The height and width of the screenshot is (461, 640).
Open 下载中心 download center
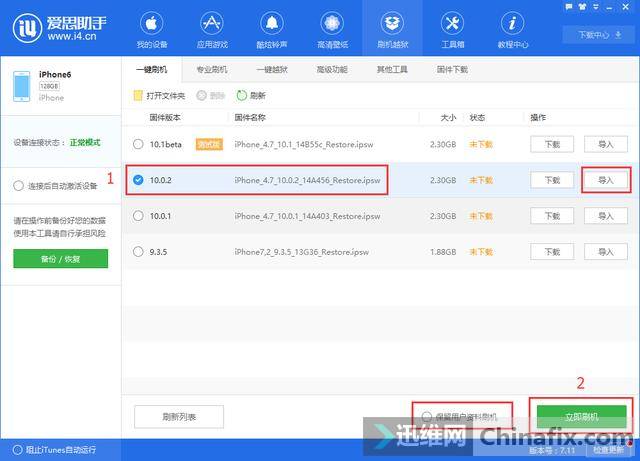[600, 35]
